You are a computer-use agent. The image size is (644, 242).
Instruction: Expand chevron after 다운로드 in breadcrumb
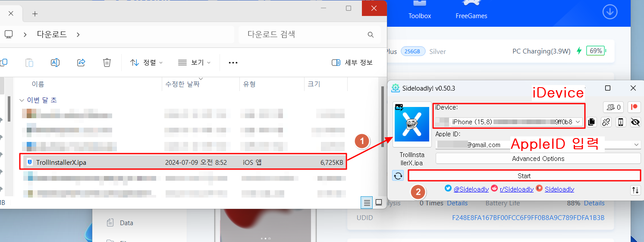pyautogui.click(x=78, y=35)
